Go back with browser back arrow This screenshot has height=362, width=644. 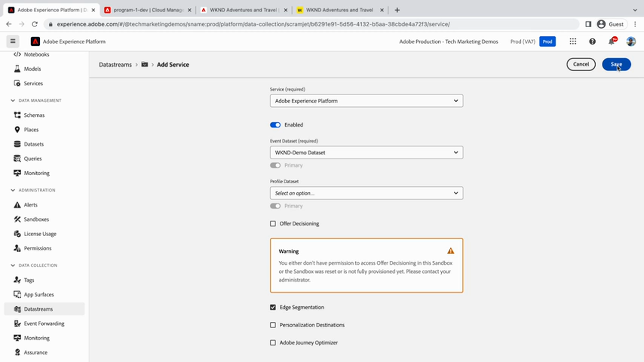tap(9, 24)
